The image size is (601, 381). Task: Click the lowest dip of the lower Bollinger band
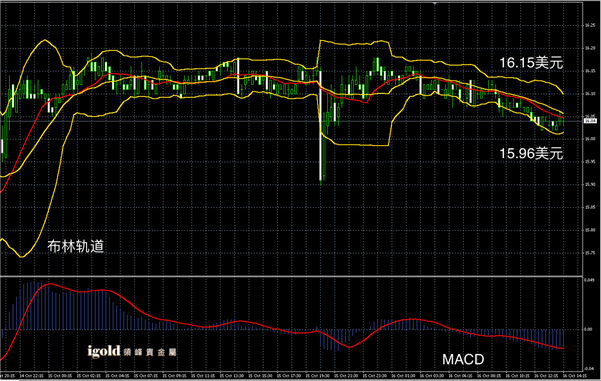tap(22, 256)
